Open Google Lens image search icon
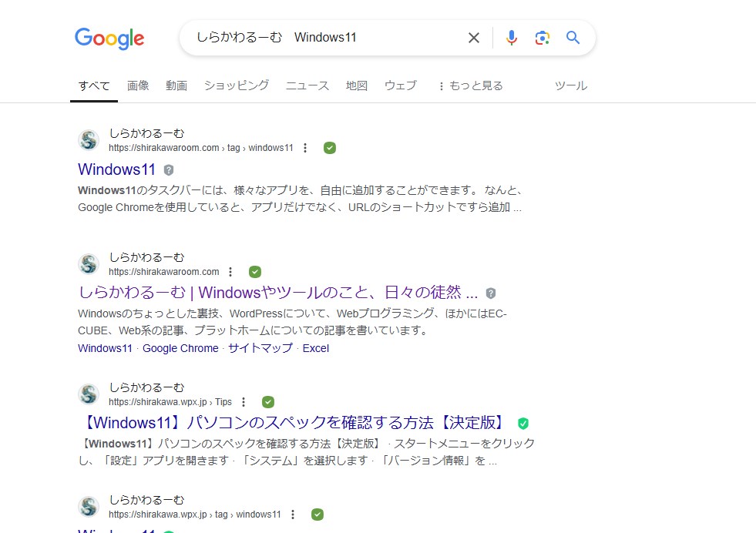The image size is (756, 533). (543, 38)
